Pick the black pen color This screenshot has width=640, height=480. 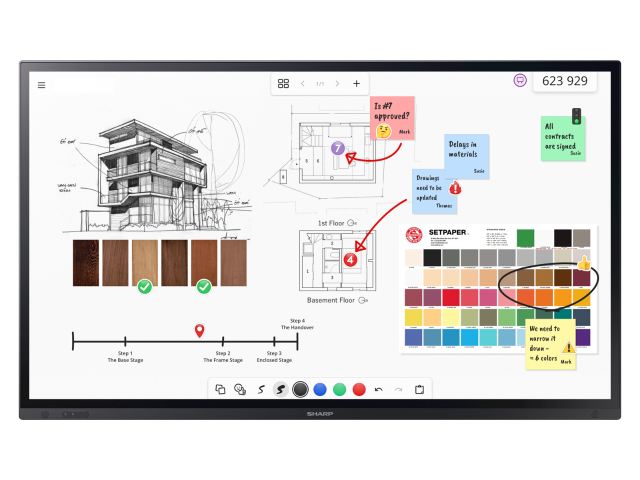300,389
